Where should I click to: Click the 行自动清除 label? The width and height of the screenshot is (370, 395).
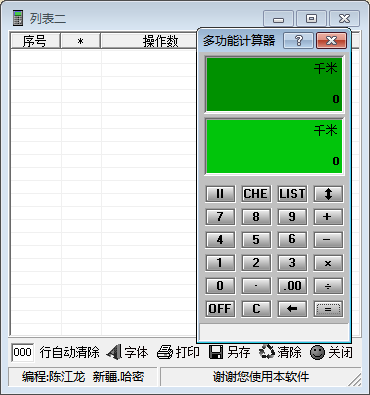click(x=69, y=352)
